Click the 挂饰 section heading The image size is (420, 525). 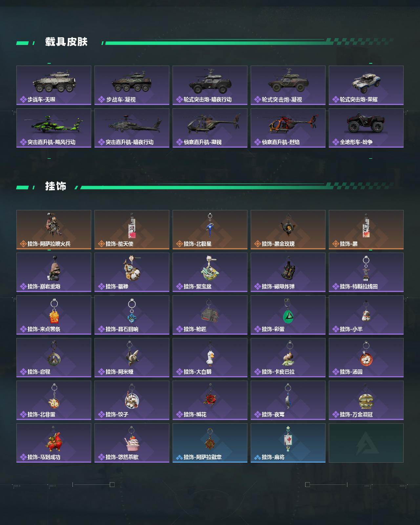[x=56, y=186]
